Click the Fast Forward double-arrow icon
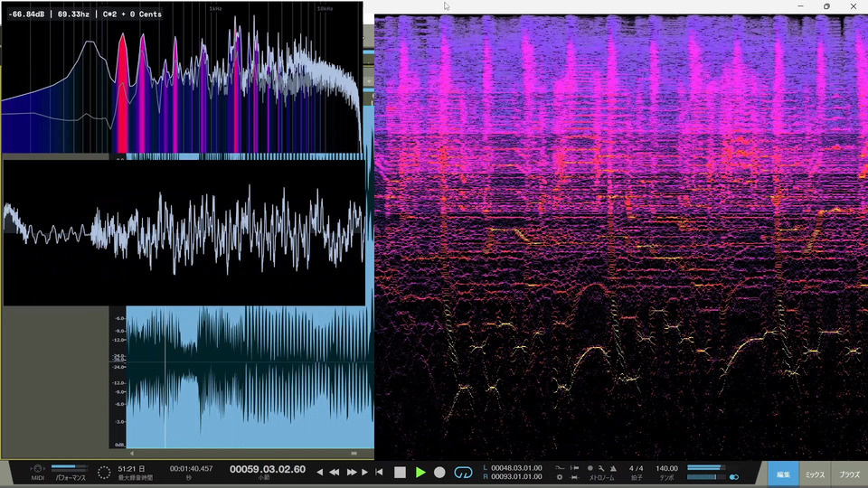This screenshot has width=868, height=488. pos(352,472)
